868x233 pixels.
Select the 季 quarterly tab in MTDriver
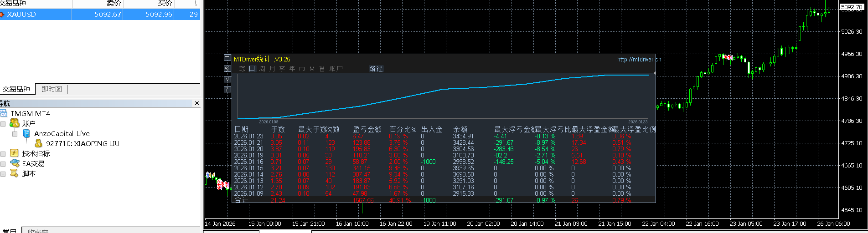click(x=282, y=69)
